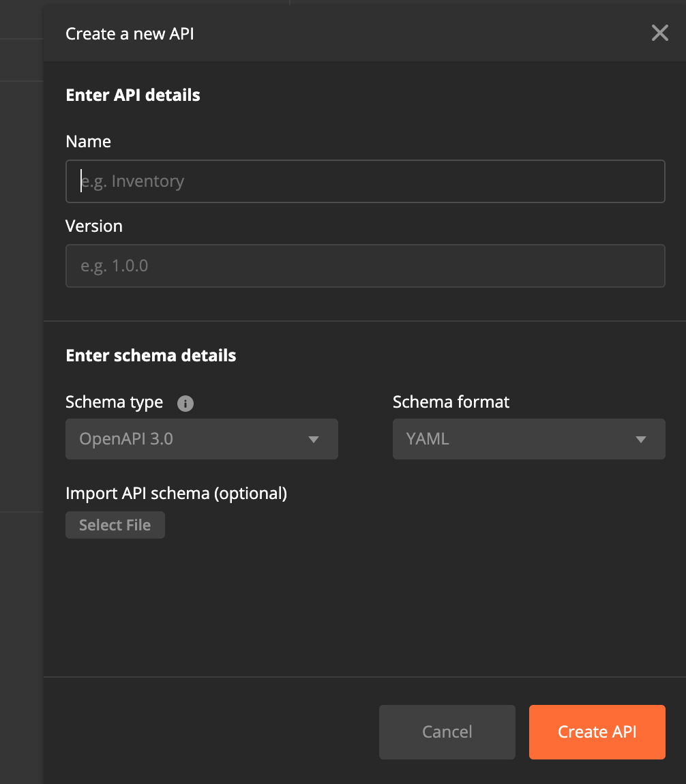Focus the Name input field
Screen dimensions: 686x784
(365, 181)
